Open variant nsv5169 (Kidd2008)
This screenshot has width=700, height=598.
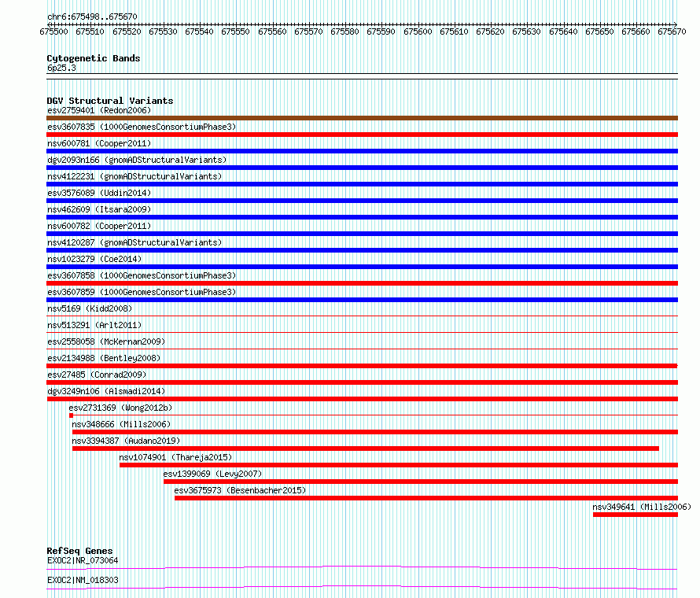click(90, 308)
